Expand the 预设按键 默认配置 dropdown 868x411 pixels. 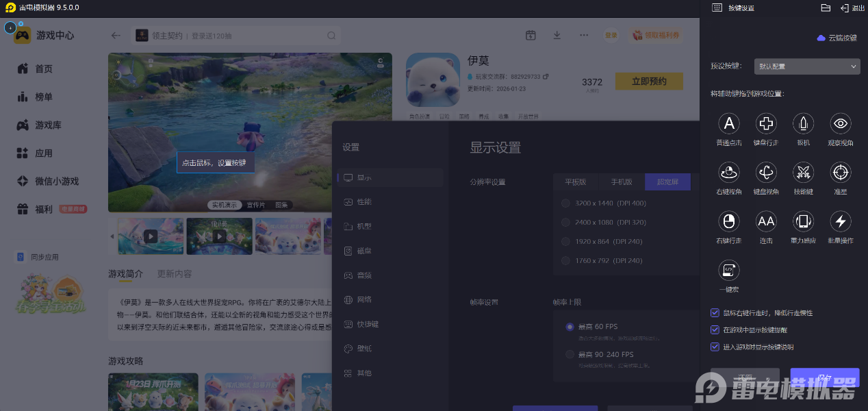coord(807,66)
